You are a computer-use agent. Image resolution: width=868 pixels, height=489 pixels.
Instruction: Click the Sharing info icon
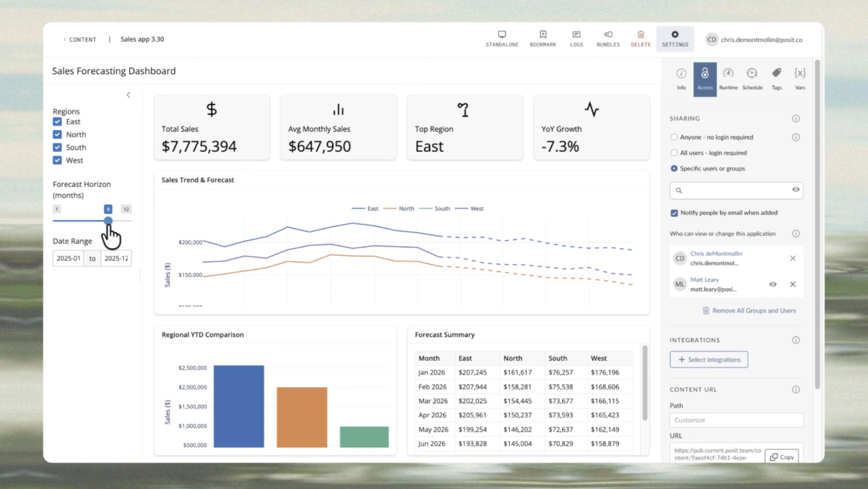tap(796, 119)
